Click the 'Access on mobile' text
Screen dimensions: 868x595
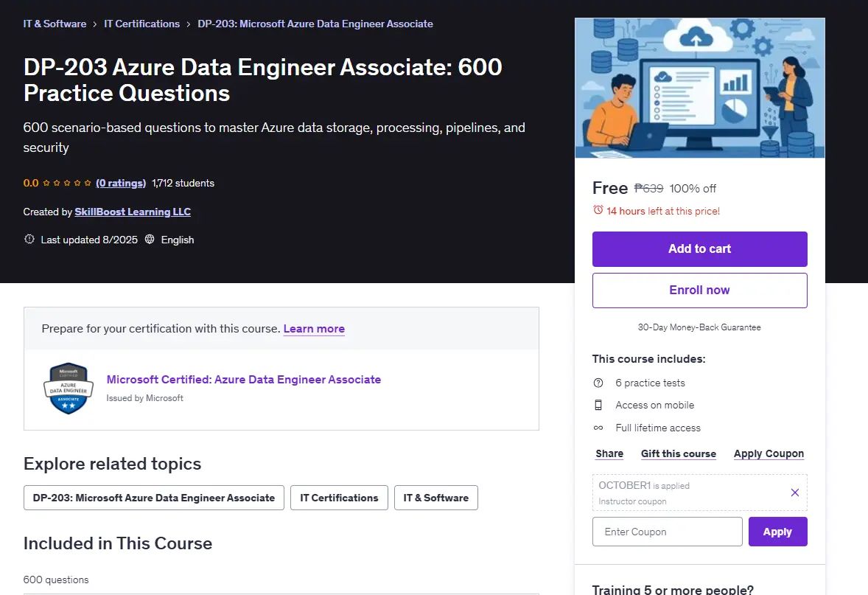(655, 405)
